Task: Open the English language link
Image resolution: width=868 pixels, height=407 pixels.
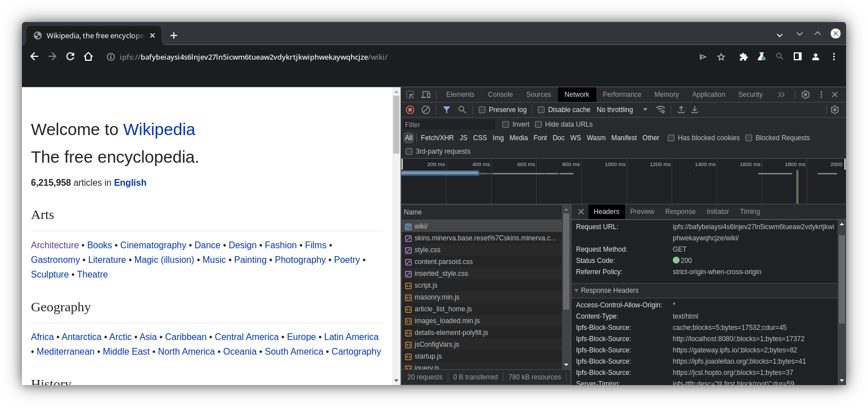Action: tap(130, 182)
